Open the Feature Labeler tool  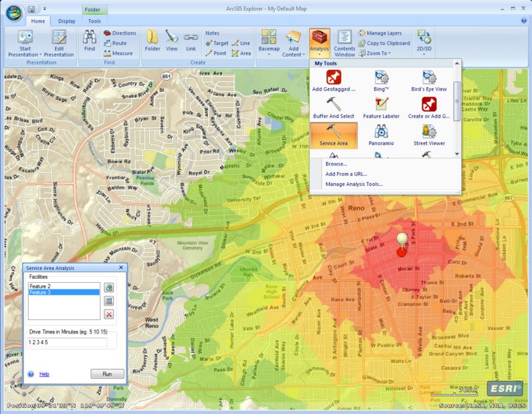381,108
